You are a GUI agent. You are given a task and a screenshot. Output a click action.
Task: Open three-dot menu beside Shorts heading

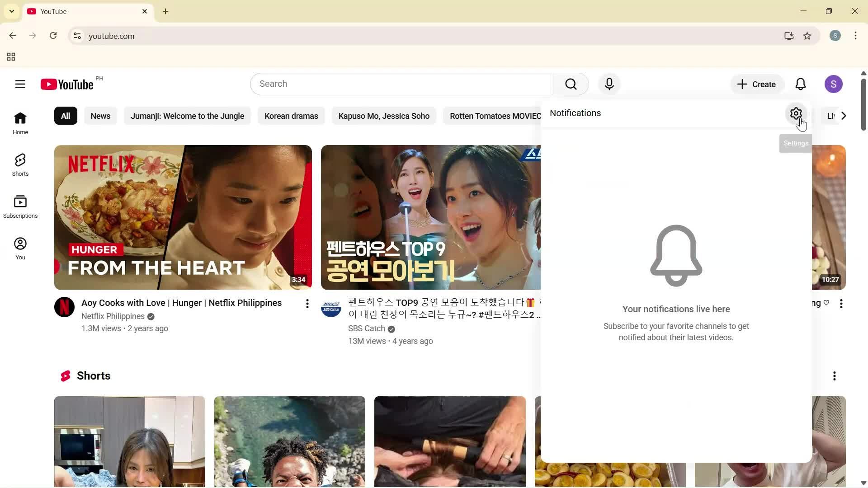(834, 375)
